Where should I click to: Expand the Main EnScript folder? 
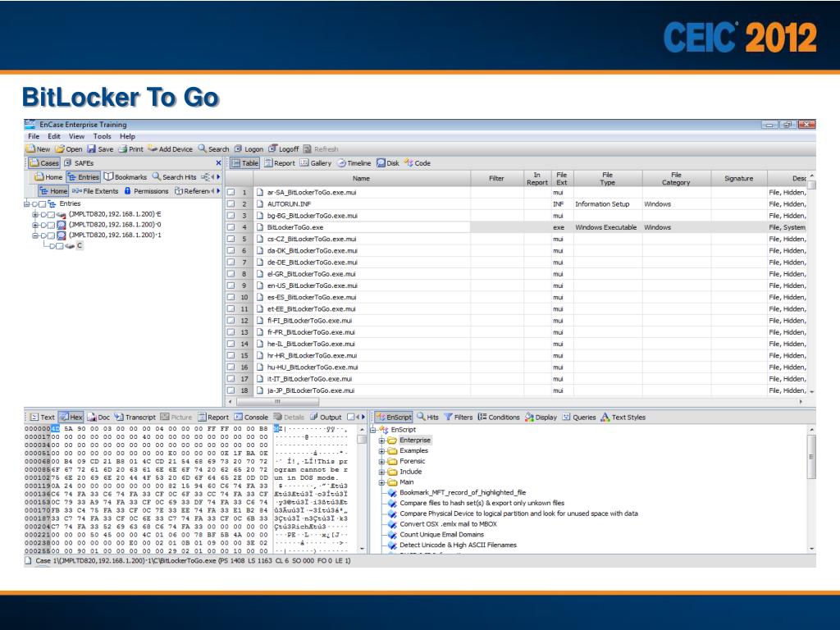pyautogui.click(x=382, y=482)
